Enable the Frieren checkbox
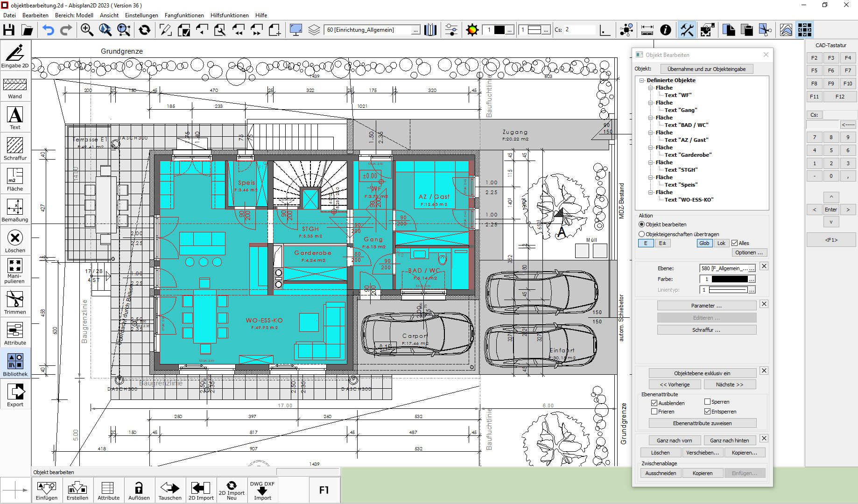 point(654,412)
